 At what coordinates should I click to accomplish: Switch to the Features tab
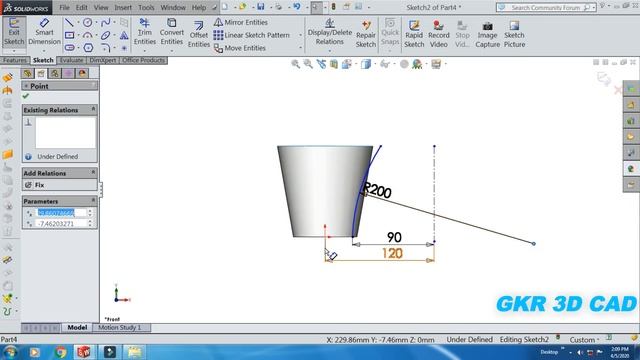[x=15, y=60]
